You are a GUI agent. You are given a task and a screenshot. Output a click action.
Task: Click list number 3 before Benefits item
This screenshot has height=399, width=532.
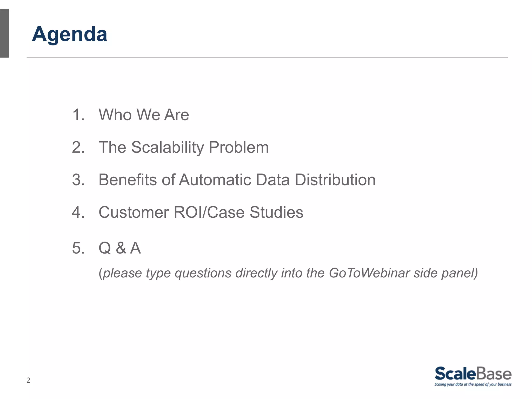coord(78,180)
